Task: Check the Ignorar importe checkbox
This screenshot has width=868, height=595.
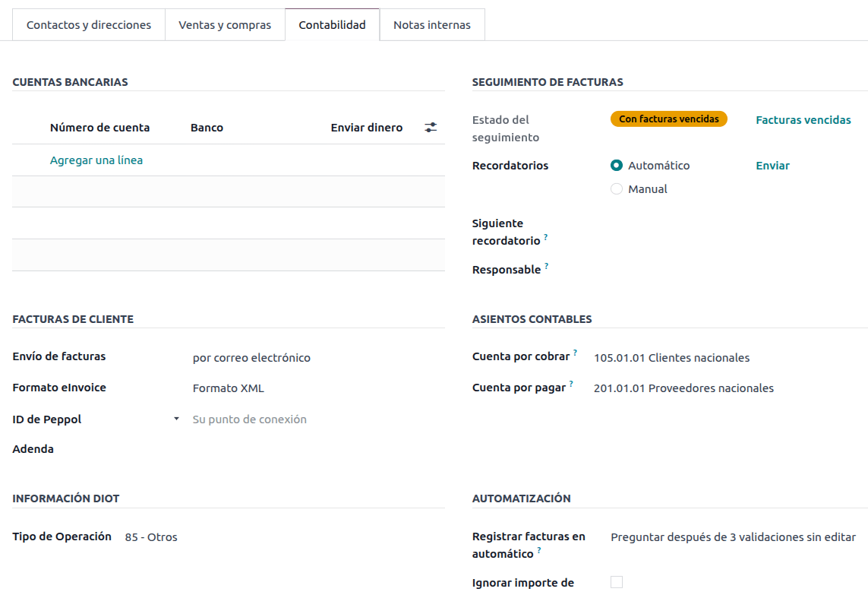Action: (615, 581)
